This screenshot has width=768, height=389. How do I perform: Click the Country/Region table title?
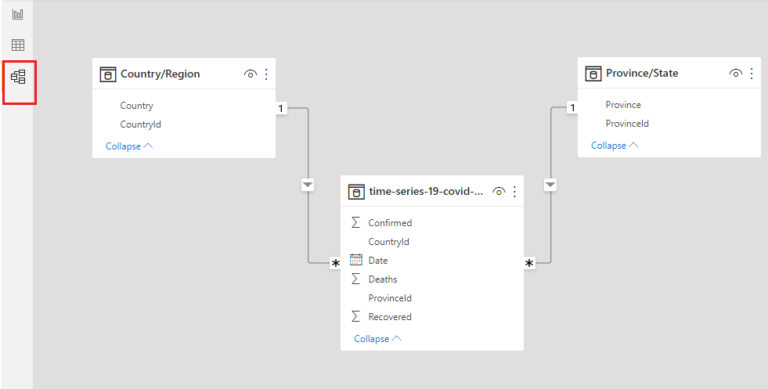tap(160, 74)
